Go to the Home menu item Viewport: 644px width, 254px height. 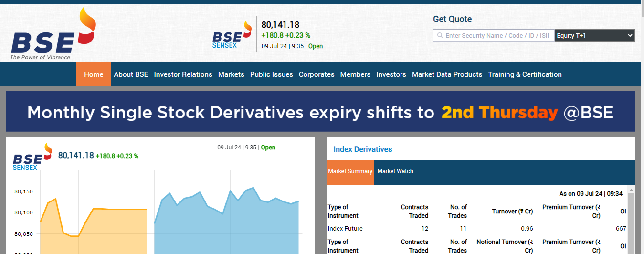pos(94,74)
